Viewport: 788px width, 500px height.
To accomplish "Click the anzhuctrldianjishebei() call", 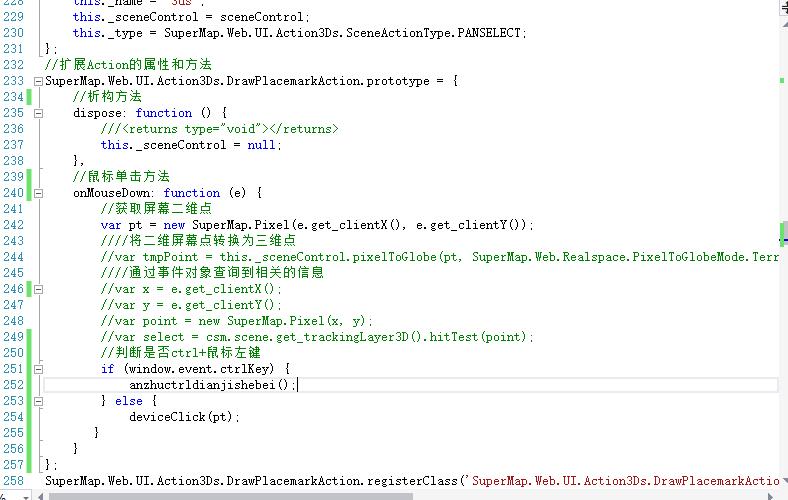I will click(x=212, y=385).
